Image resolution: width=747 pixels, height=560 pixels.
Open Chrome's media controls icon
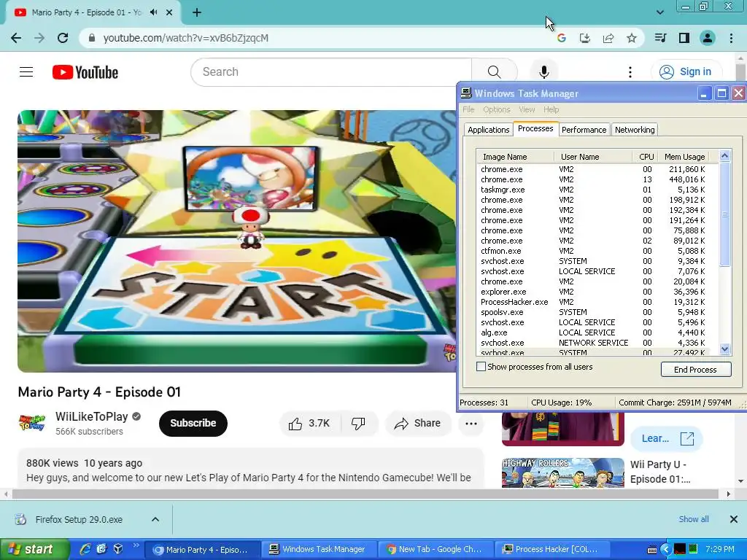point(660,38)
